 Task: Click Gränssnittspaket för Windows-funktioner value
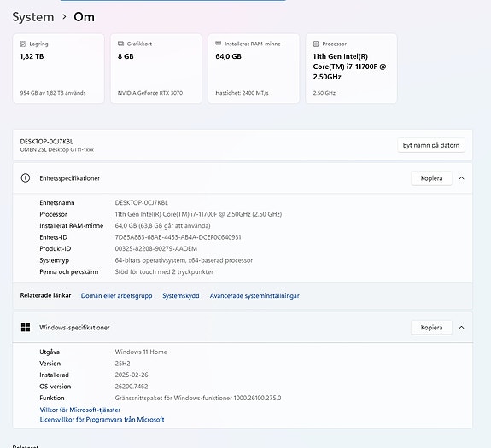tap(198, 398)
